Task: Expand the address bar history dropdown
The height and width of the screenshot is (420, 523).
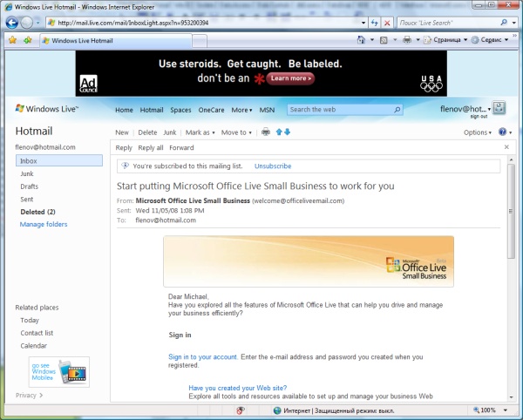Action: (x=363, y=23)
